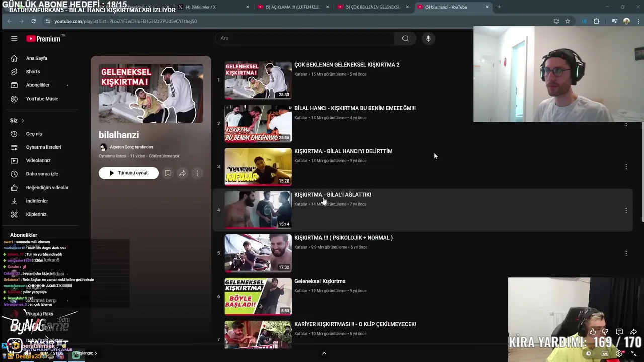Screen dimensions: 644x362
Task: Open options menu for PSİKOLOJİK + NORMAL video
Action: pos(626,253)
